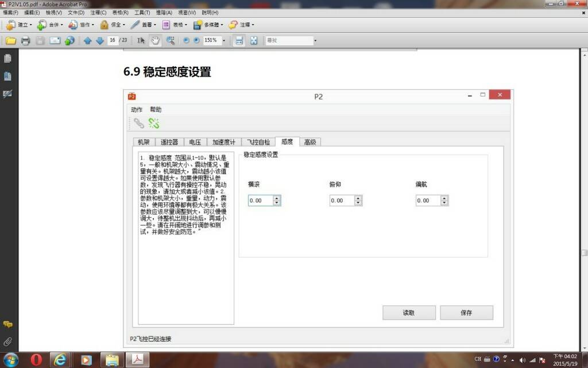Launch Opera from the taskbar

[x=36, y=360]
